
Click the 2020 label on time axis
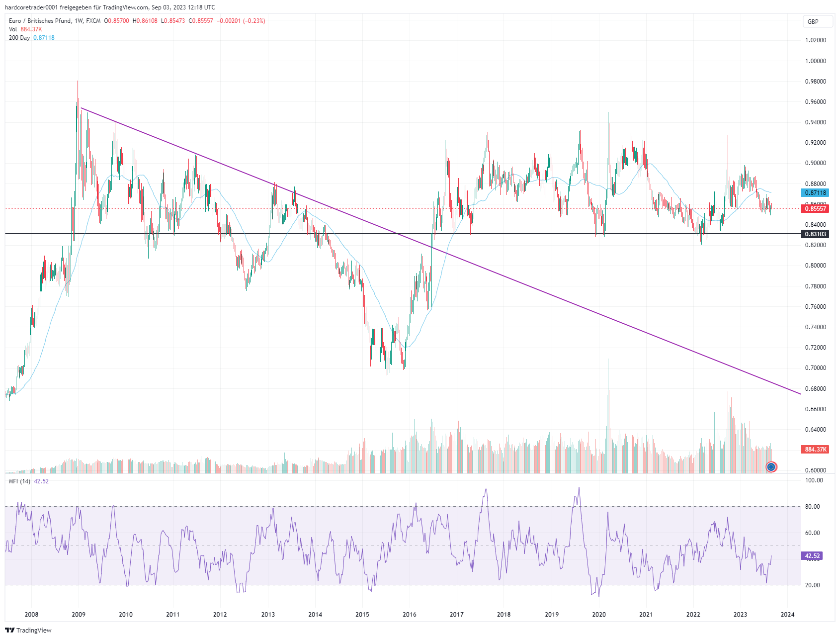pyautogui.click(x=599, y=615)
